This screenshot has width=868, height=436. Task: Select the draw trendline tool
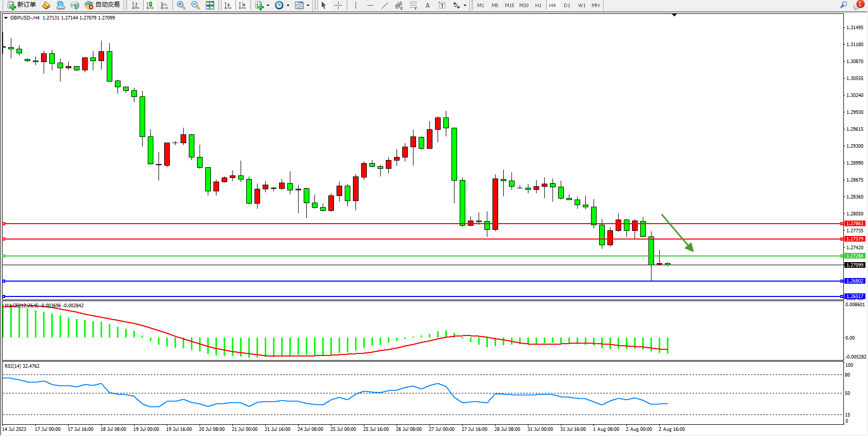click(x=385, y=5)
